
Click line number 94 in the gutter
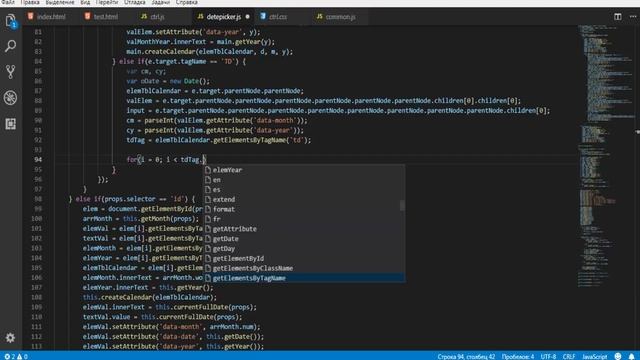[38, 160]
